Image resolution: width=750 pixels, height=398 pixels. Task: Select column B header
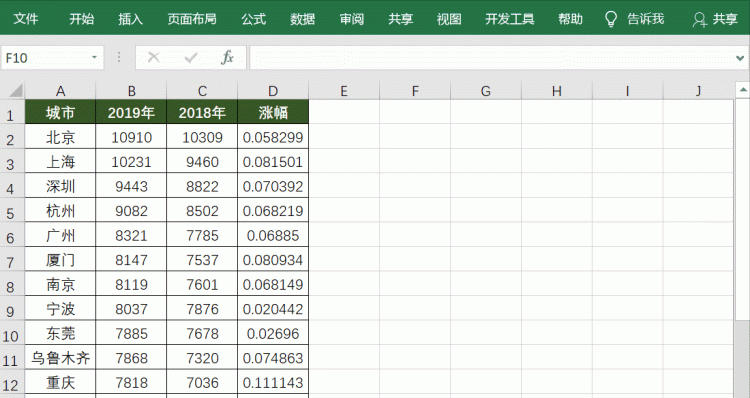click(x=131, y=91)
